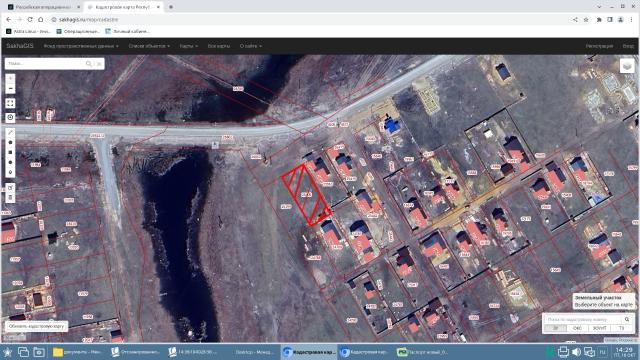Open taskbar start menu star icon
This screenshot has height=360, width=640.
click(7, 352)
